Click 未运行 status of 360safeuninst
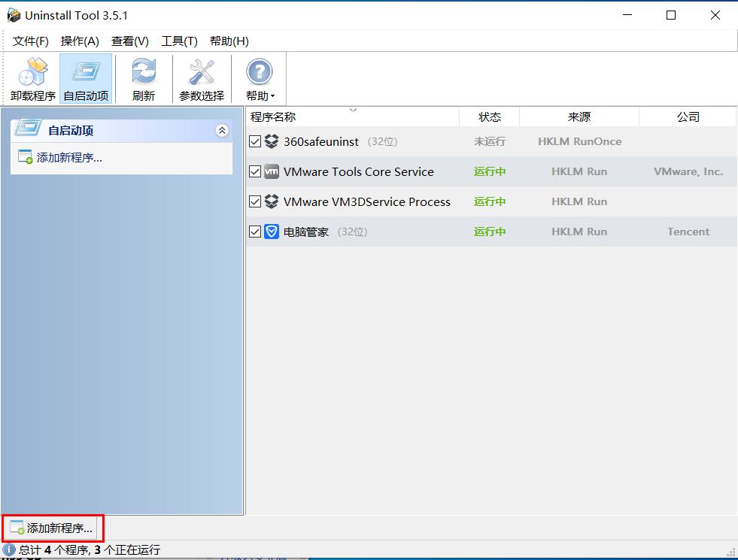The height and width of the screenshot is (560, 738). tap(490, 141)
